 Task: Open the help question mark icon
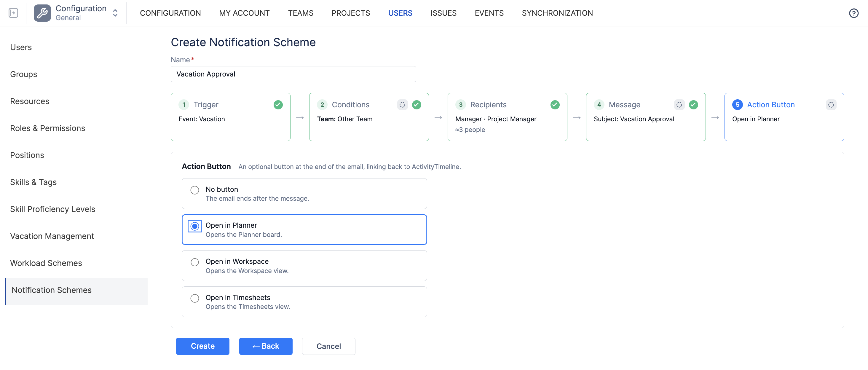pos(853,13)
